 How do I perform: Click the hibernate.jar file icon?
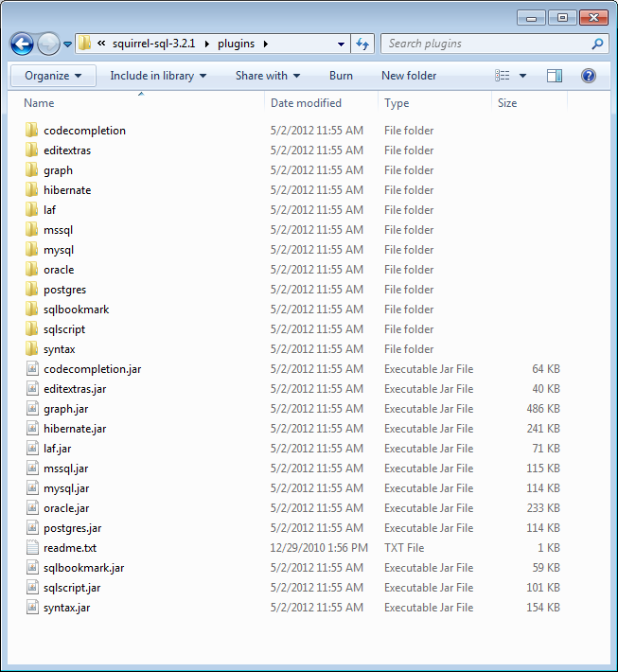32,429
